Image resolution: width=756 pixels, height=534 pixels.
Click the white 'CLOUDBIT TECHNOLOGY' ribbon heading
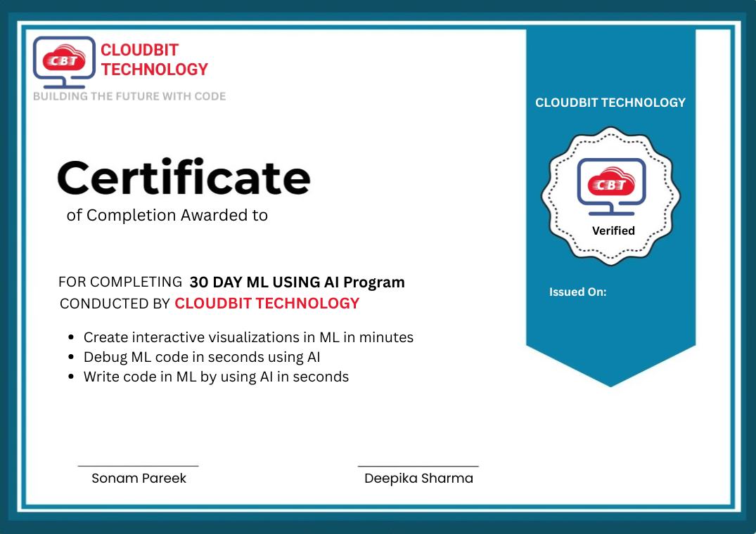click(x=610, y=103)
